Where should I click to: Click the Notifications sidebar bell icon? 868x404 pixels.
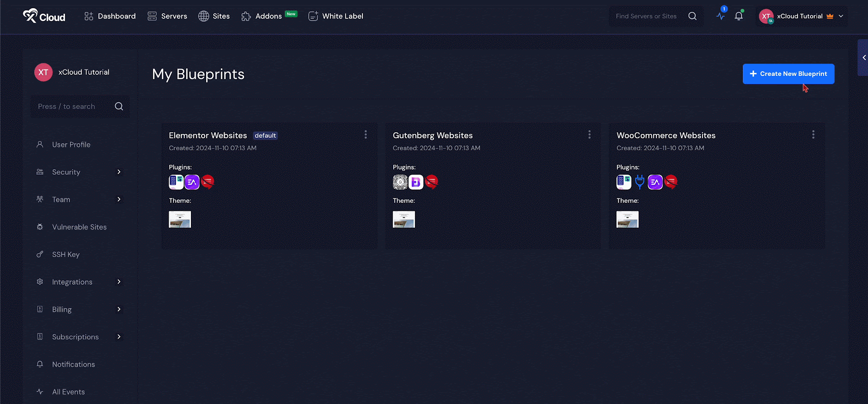point(40,364)
